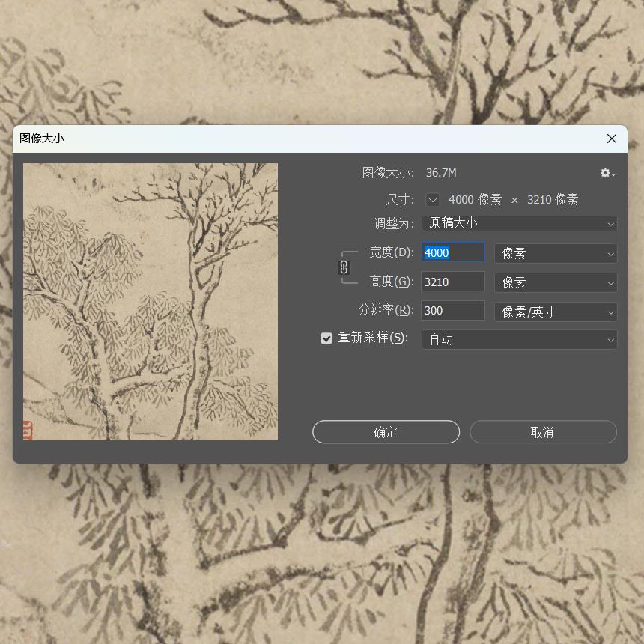Close the 图像大小 dialog window

[612, 139]
